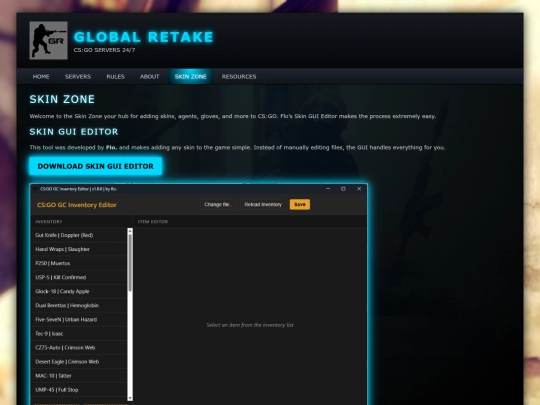The image size is (540, 405).
Task: Click 'Select an item from the inventory list' text
Action: (250, 325)
